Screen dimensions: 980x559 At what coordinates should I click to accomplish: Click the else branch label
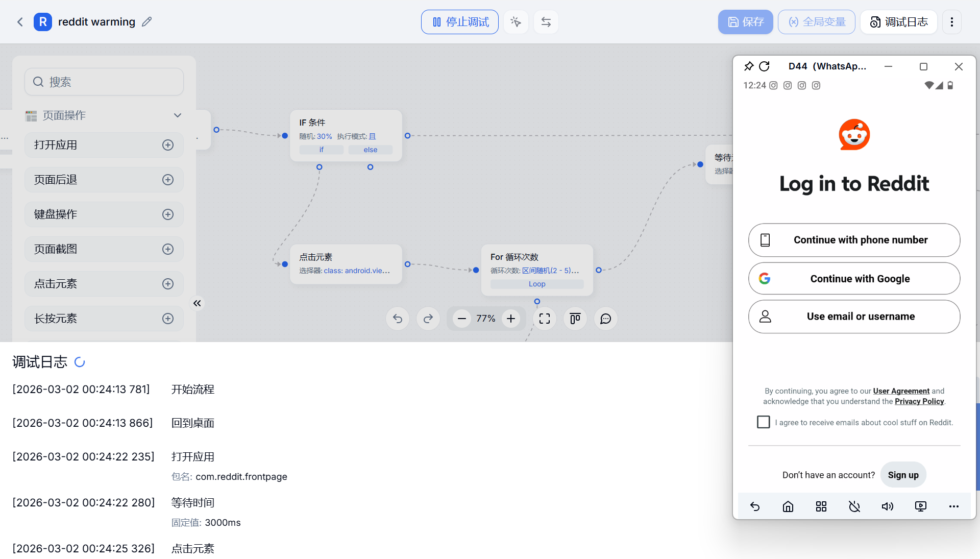(x=371, y=150)
